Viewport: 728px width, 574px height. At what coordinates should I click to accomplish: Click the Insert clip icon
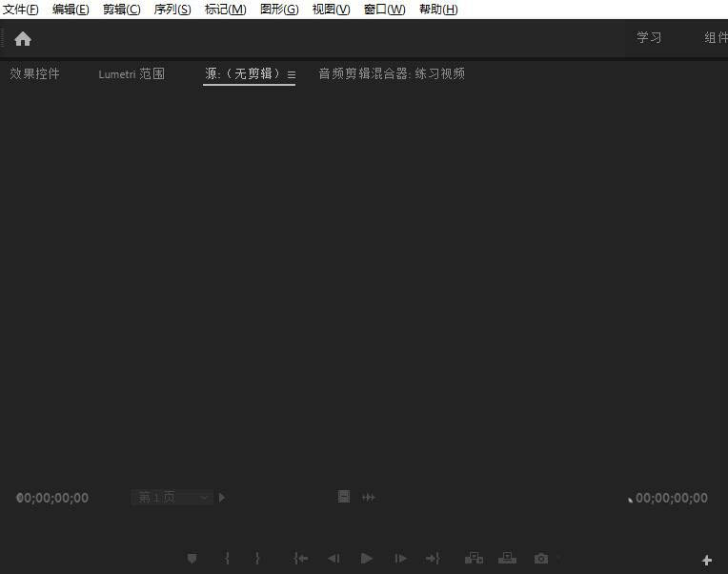[474, 559]
